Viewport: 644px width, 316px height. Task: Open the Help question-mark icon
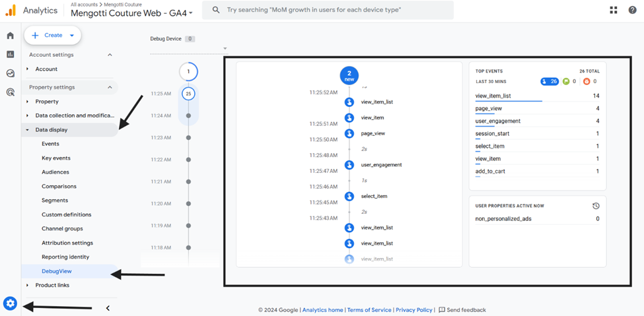pyautogui.click(x=633, y=11)
